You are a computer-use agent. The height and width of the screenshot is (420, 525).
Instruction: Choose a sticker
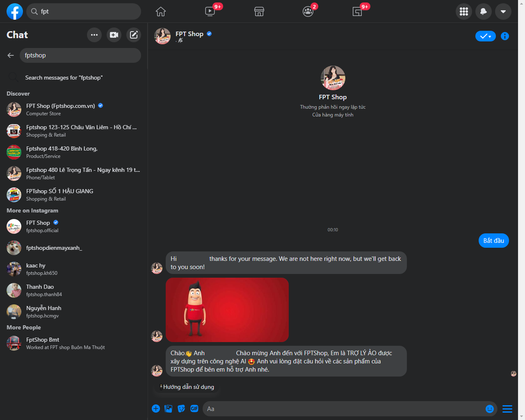[x=181, y=409]
